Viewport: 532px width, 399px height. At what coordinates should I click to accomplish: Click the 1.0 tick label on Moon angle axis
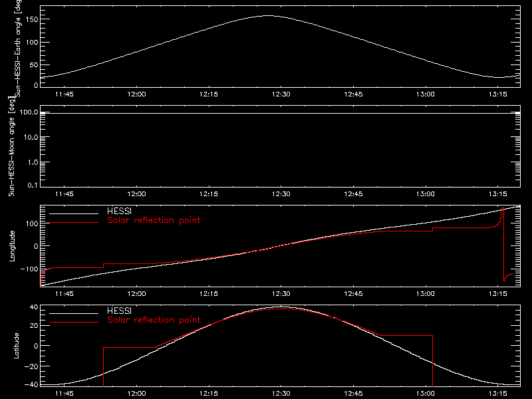coord(33,162)
